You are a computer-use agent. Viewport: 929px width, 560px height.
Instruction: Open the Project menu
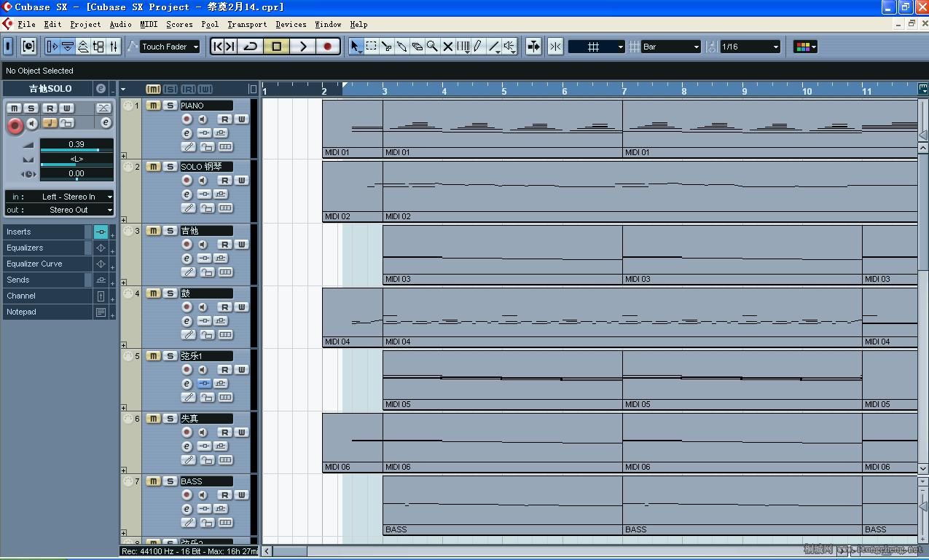[85, 24]
